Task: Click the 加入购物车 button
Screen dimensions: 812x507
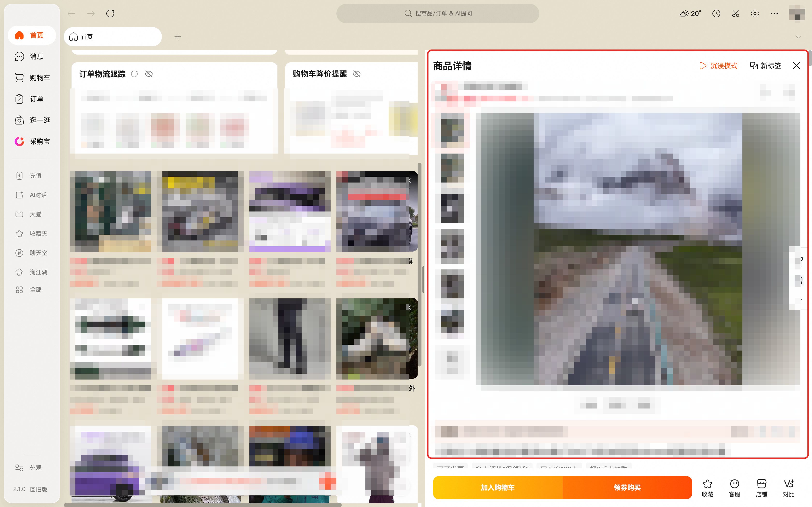Action: point(497,487)
